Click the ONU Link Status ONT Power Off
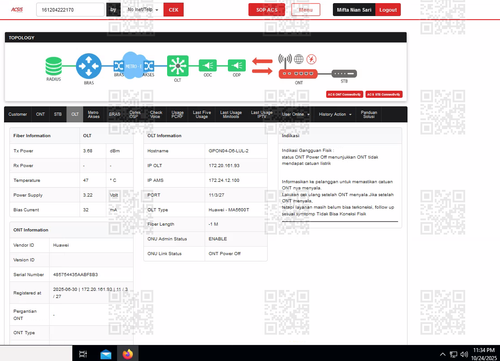This screenshot has width=500, height=361. (x=224, y=254)
